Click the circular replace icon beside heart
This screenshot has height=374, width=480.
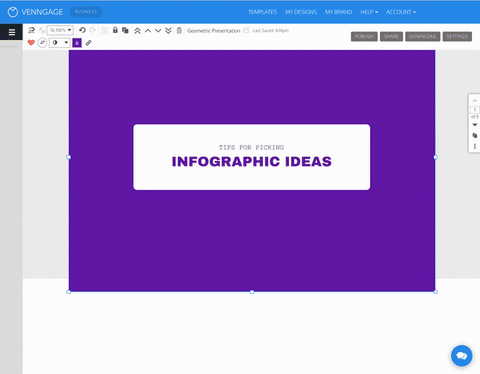point(42,43)
